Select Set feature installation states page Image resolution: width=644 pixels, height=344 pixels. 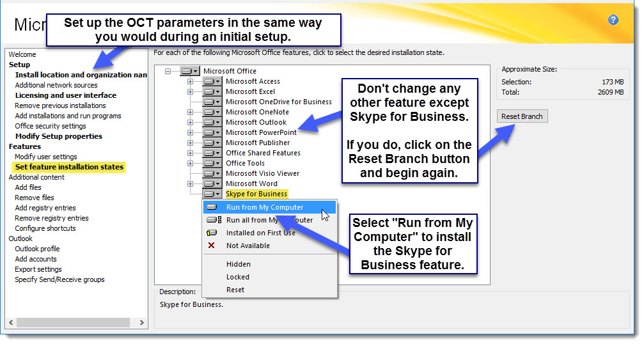69,167
